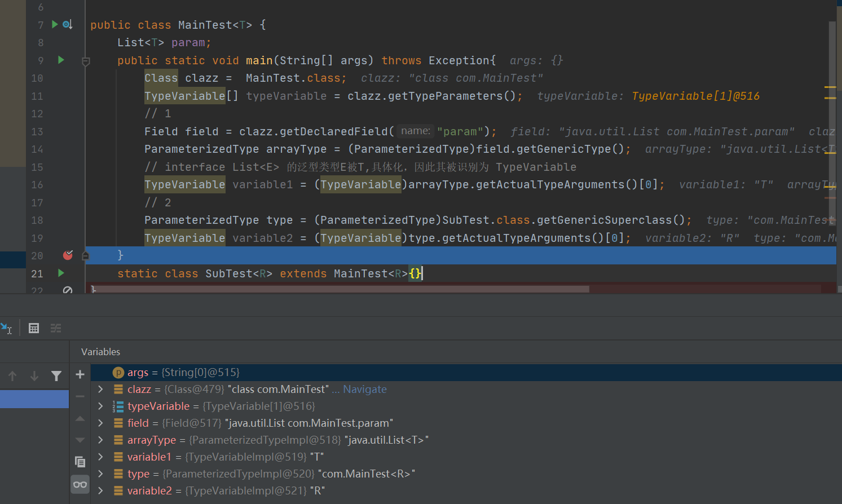The width and height of the screenshot is (842, 504).
Task: Toggle show watches glasses icon
Action: (x=80, y=484)
